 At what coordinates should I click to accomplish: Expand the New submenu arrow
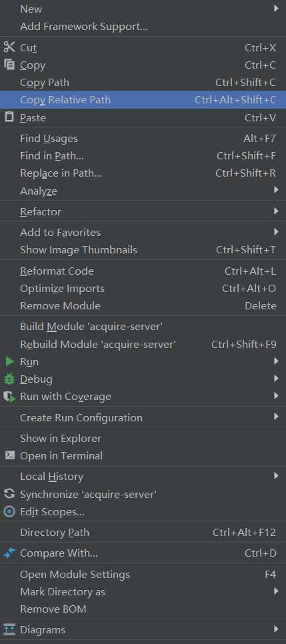(x=276, y=9)
